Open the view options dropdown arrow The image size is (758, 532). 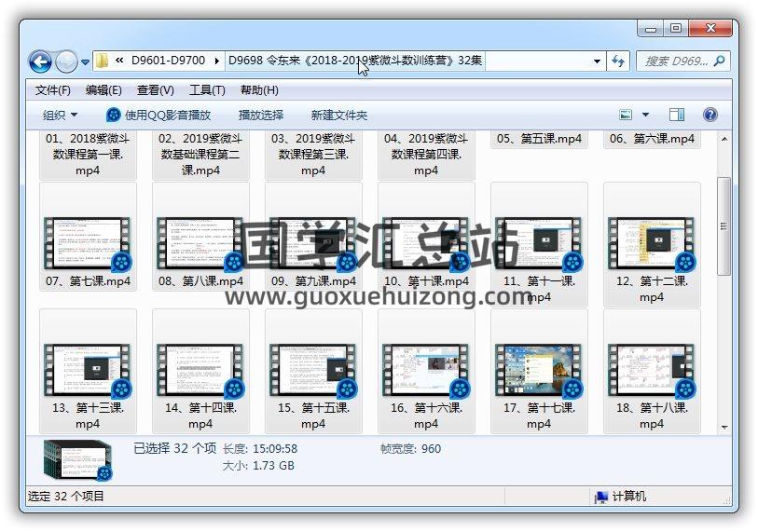pos(645,115)
